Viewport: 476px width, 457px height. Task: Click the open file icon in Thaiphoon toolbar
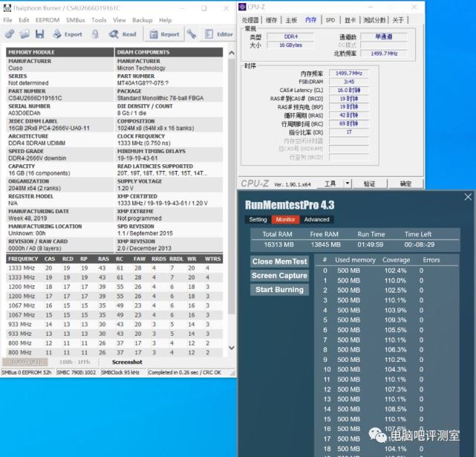25,34
